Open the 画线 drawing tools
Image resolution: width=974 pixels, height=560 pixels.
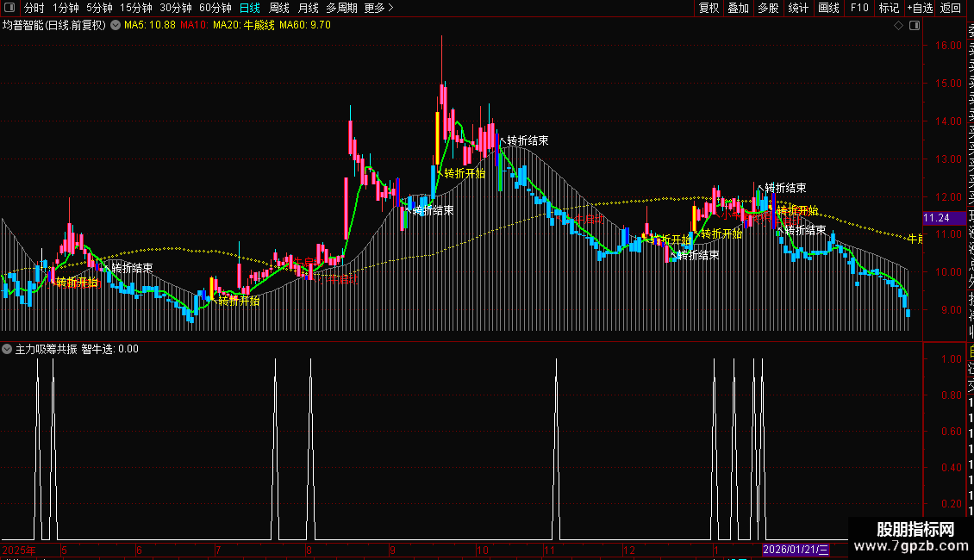828,8
